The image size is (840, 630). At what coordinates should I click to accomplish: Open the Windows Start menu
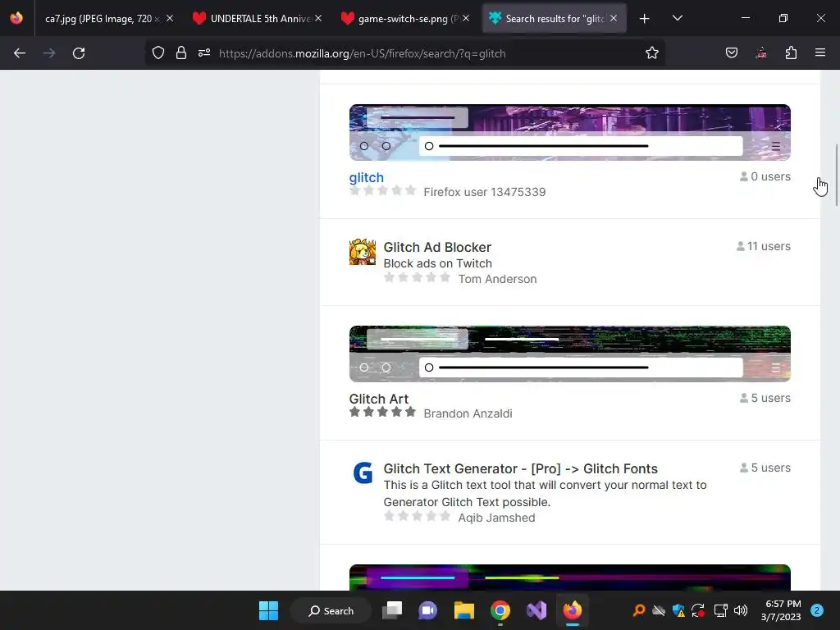[268, 610]
